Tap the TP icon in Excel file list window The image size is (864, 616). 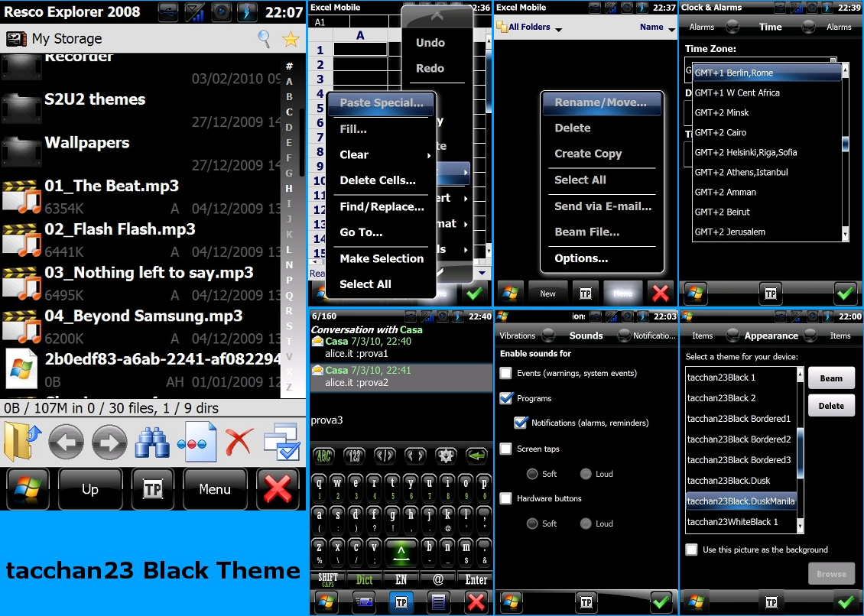click(x=585, y=293)
